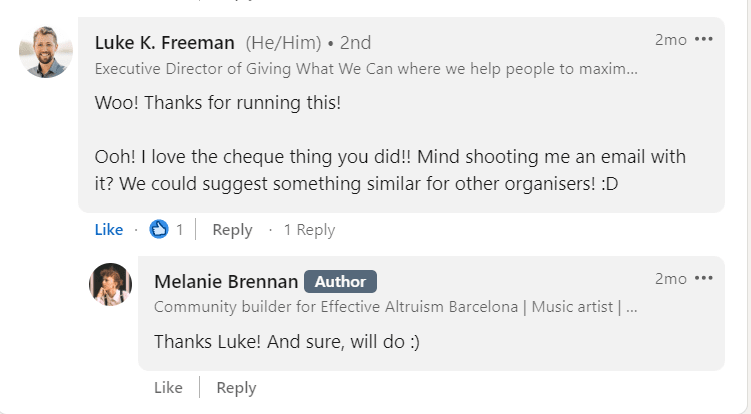The width and height of the screenshot is (751, 414).
Task: Open Melanie Brennan's name link
Action: click(x=224, y=281)
